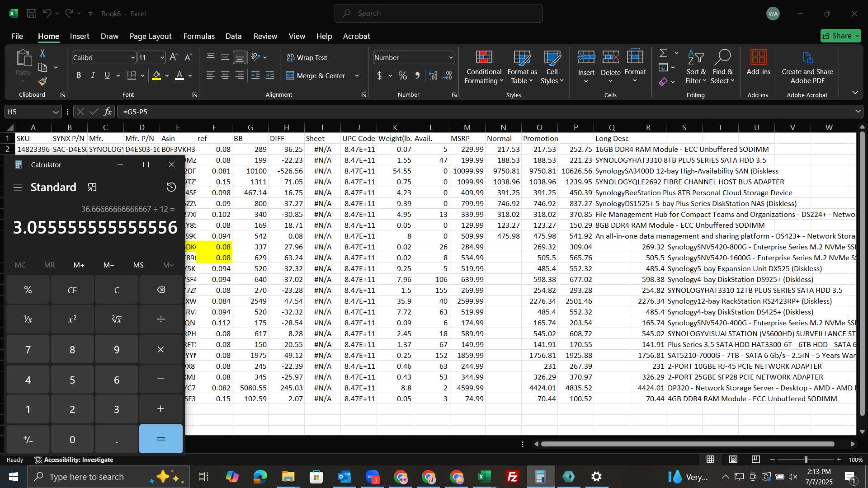Screen dimensions: 868x488
Task: Switch to the Formulas tab
Action: click(x=199, y=36)
